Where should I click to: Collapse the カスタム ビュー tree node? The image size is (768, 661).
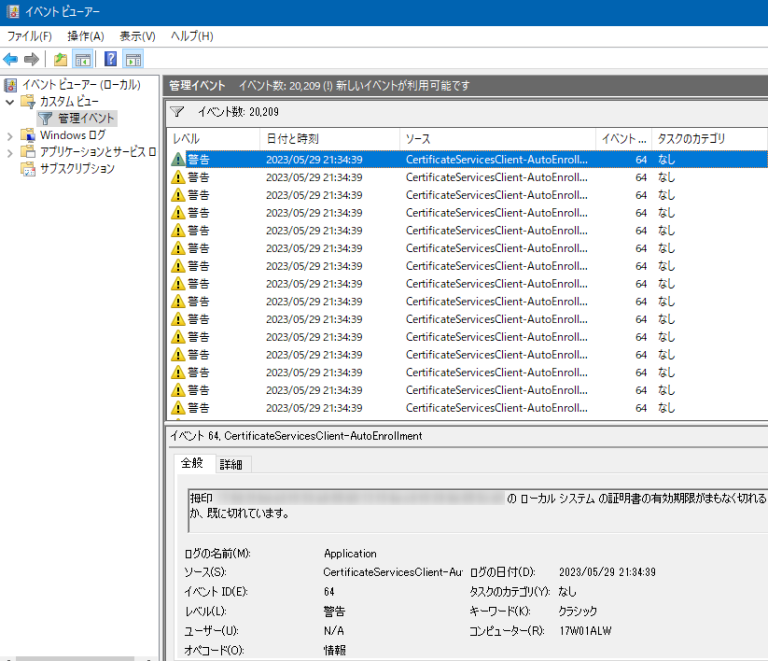pos(10,102)
